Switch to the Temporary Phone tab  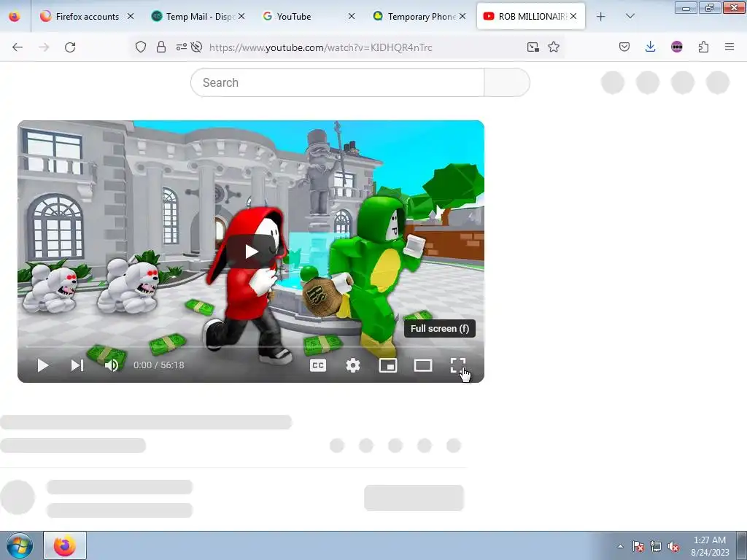tap(420, 16)
